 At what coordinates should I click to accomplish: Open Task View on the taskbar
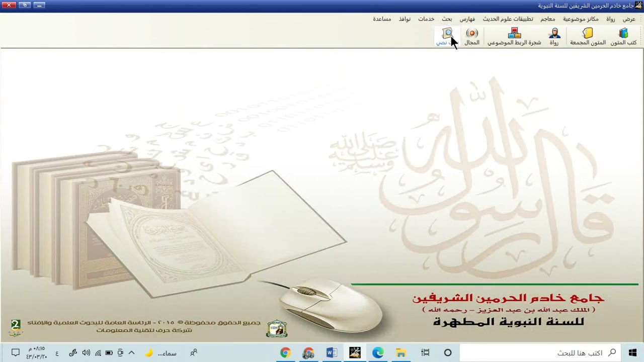coord(425,352)
